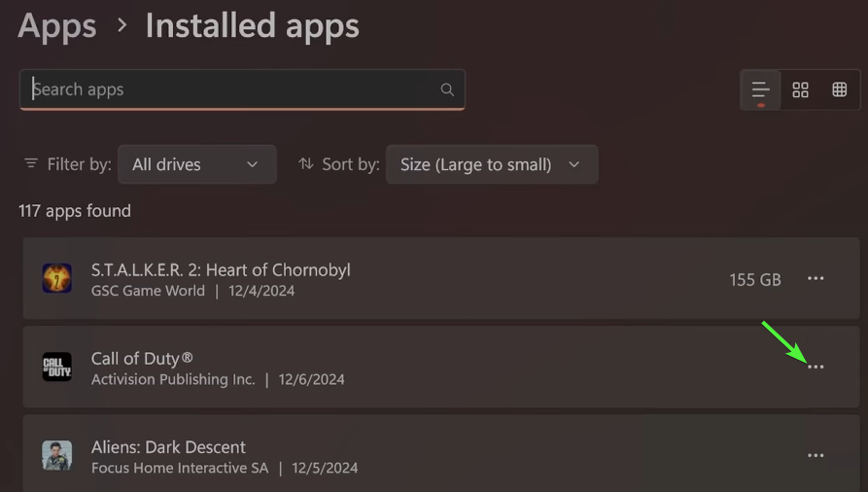Open more options for Aliens: Dark Descent
868x492 pixels.
tap(816, 455)
